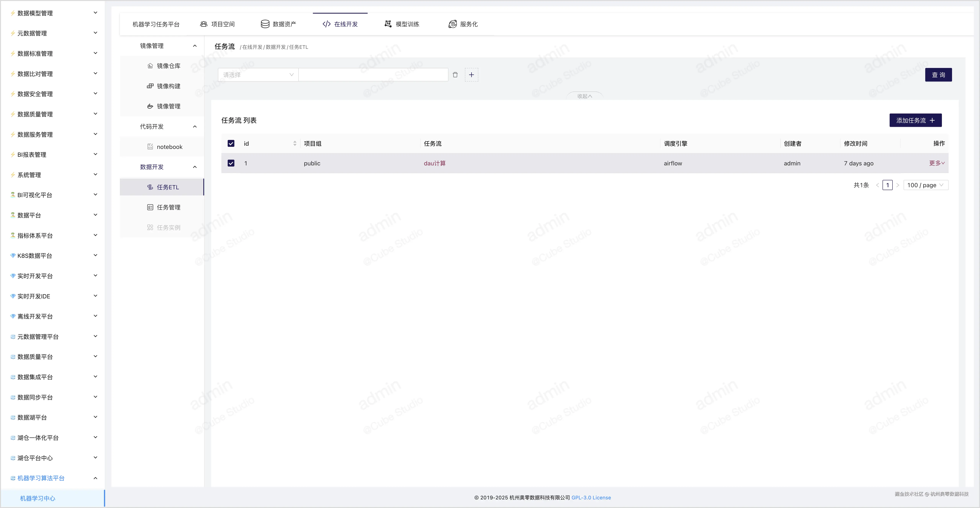Click the filter value text input

point(373,75)
